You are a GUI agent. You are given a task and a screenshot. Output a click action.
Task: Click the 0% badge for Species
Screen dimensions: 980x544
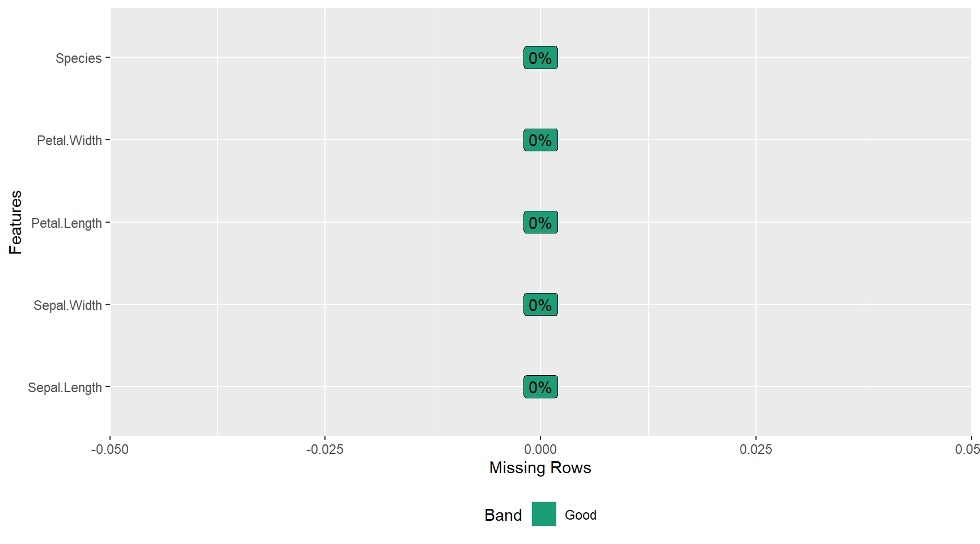540,58
